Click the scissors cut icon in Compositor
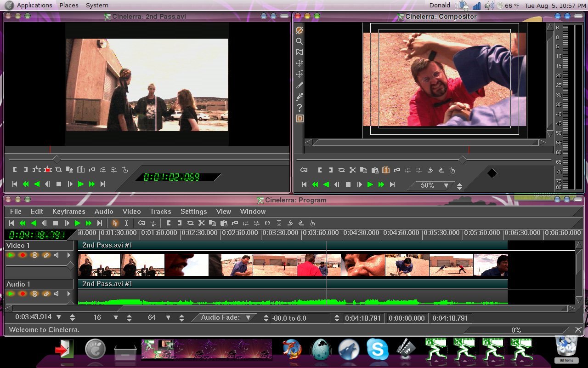This screenshot has width=588, height=368. pos(352,170)
